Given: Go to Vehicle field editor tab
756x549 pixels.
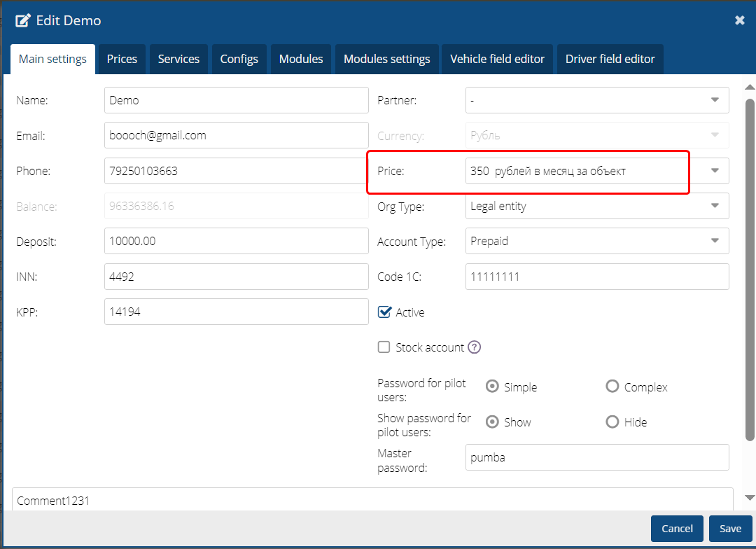Looking at the screenshot, I should click(497, 59).
